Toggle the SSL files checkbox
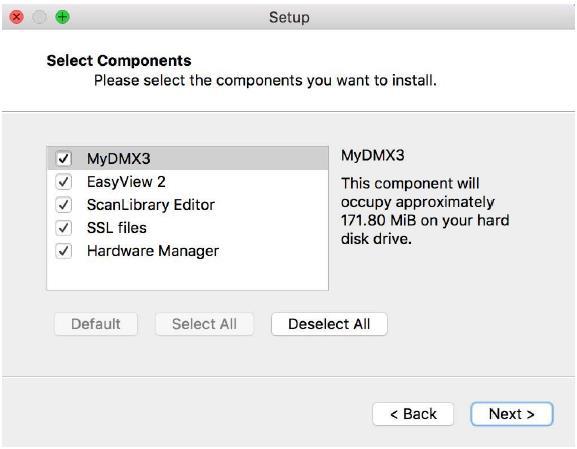The height and width of the screenshot is (449, 577). click(64, 228)
